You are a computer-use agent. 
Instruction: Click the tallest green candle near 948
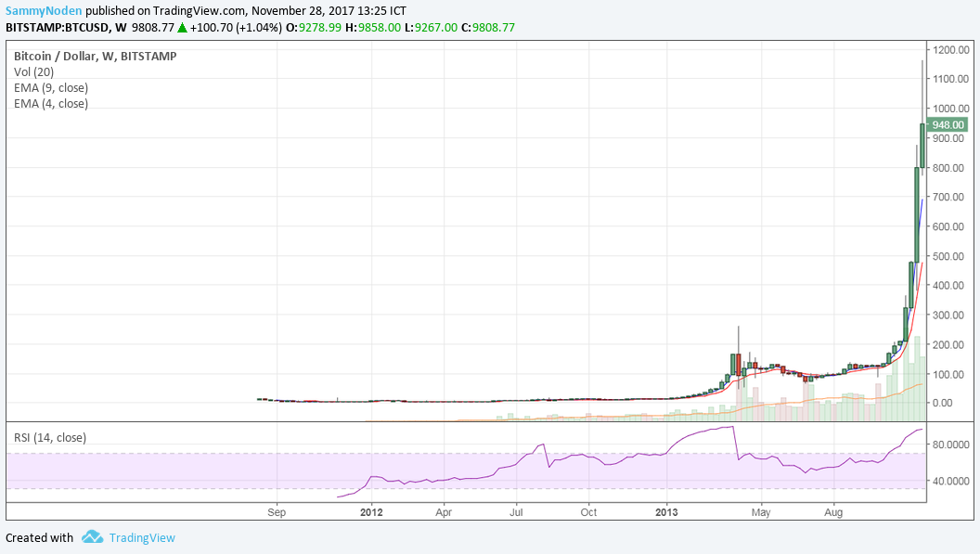pos(922,146)
